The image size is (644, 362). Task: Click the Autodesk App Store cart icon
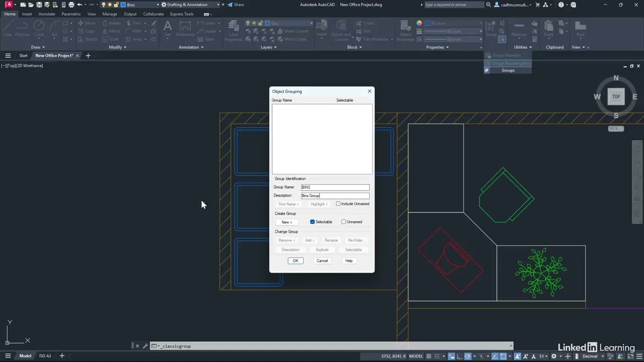[x=538, y=5]
